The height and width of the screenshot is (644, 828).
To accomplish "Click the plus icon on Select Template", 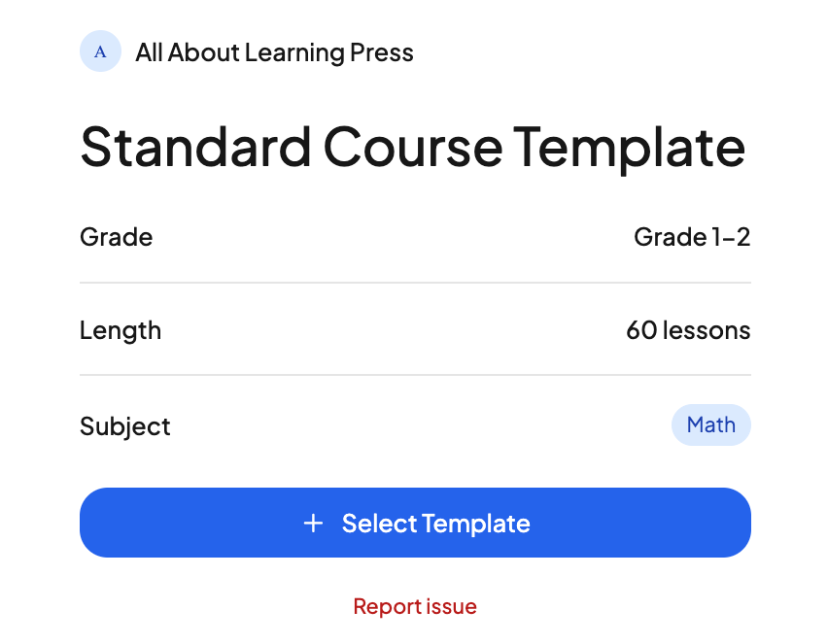I will point(313,524).
